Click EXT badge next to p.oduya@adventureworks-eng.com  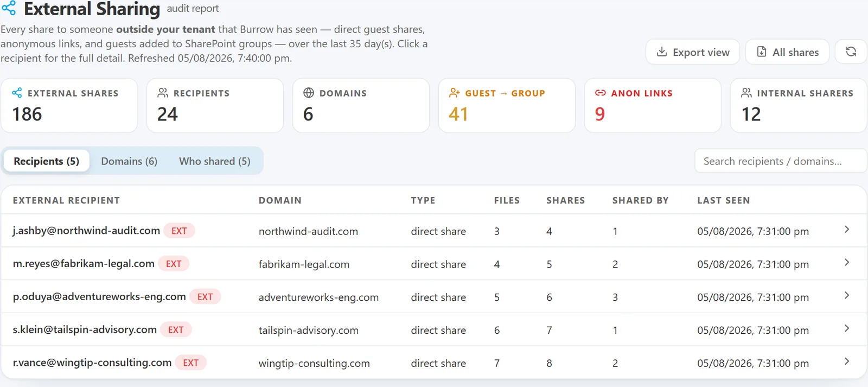click(205, 297)
